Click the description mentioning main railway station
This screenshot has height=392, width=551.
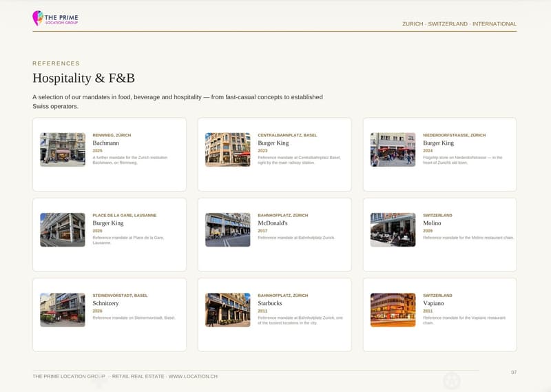[x=299, y=160]
